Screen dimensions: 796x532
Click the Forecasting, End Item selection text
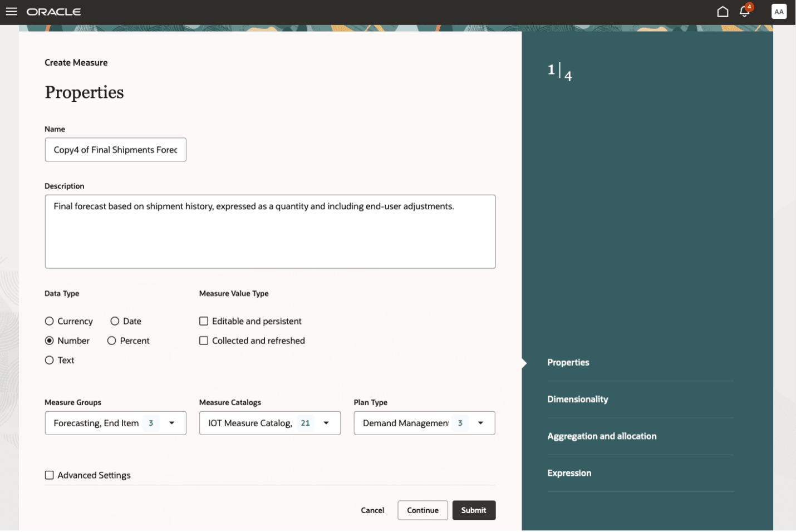[x=96, y=423]
